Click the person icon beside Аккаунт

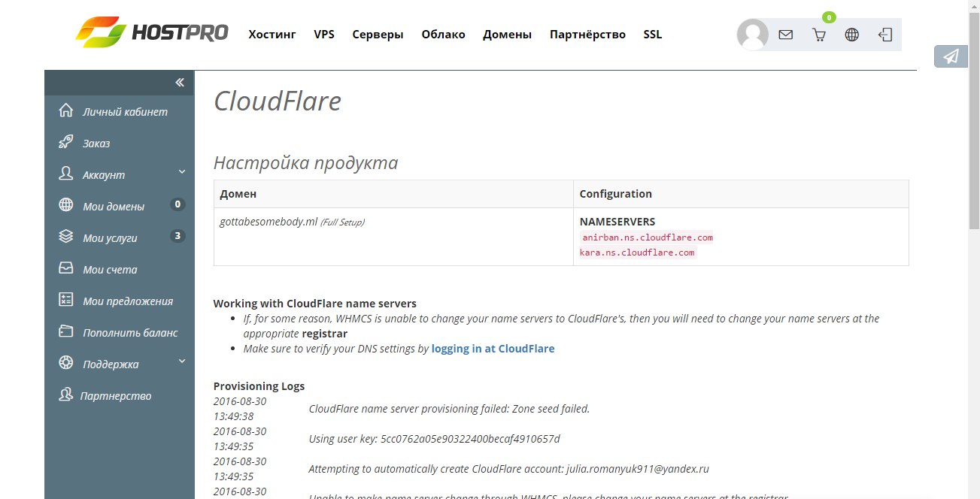[x=66, y=174]
